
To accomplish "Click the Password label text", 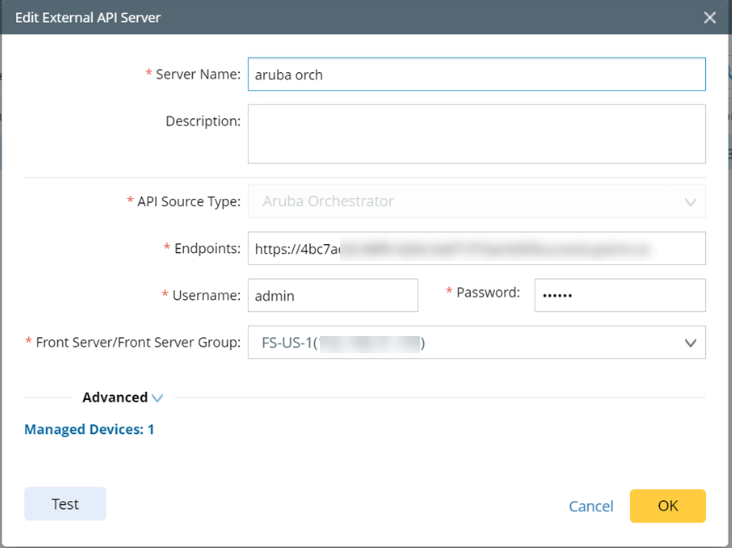I will click(488, 293).
